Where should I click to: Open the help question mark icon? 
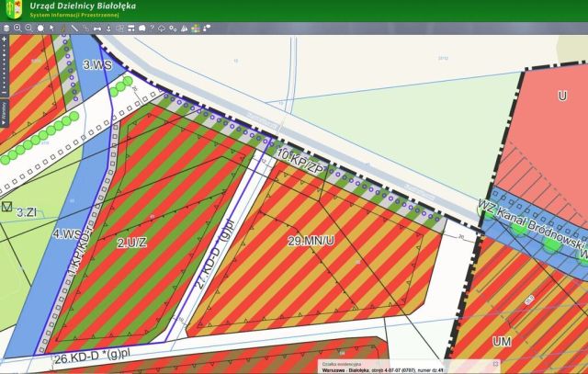(x=152, y=28)
